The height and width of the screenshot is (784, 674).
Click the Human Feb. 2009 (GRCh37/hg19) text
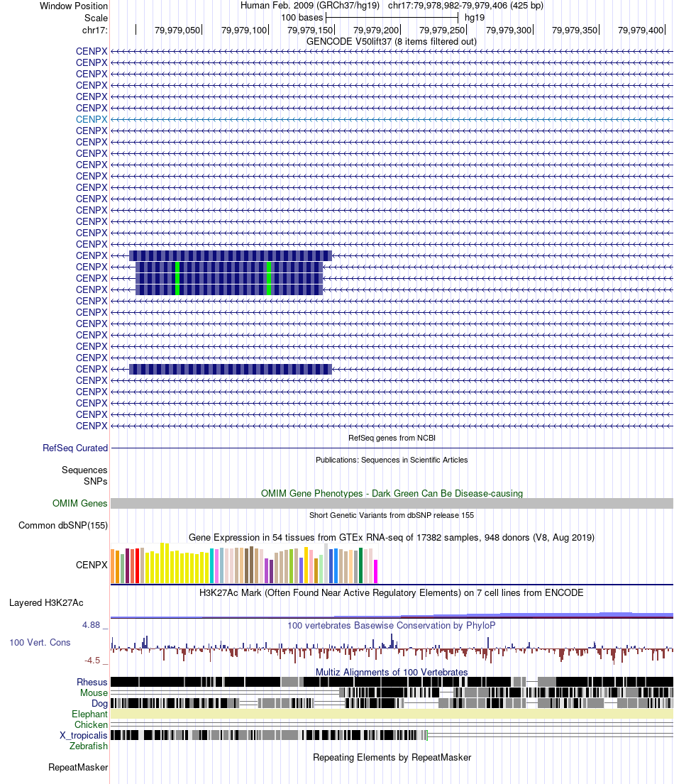pos(309,6)
